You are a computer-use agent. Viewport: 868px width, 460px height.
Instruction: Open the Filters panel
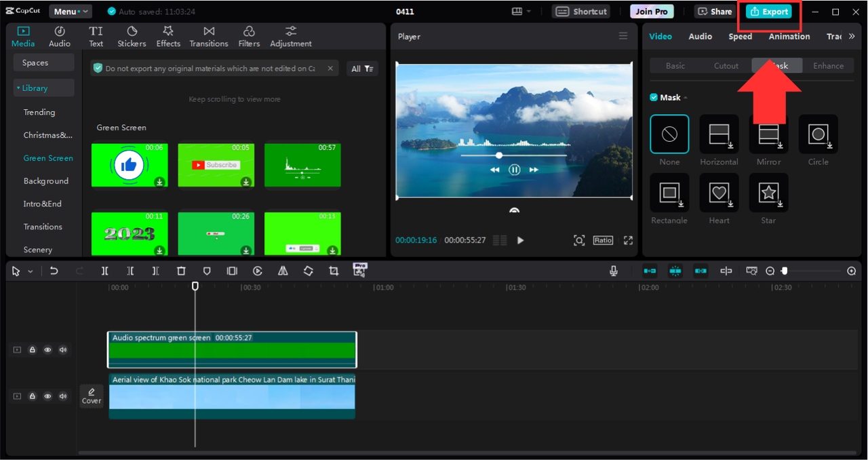[249, 37]
